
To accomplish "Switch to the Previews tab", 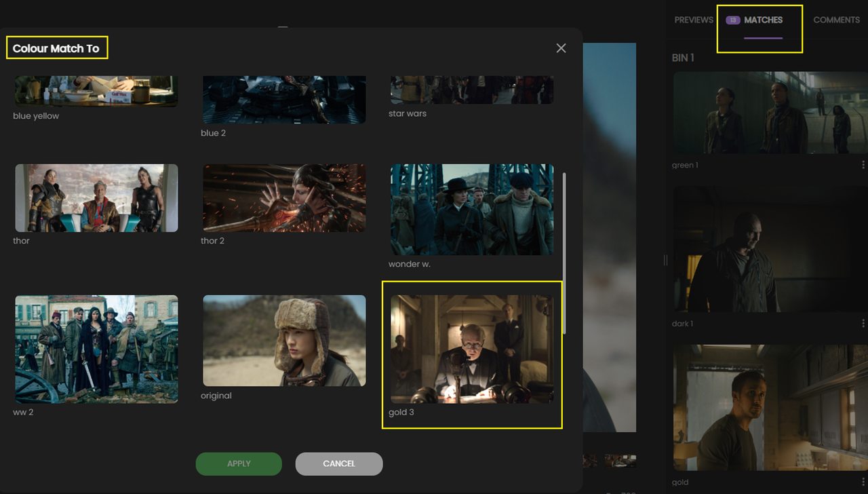I will [694, 20].
